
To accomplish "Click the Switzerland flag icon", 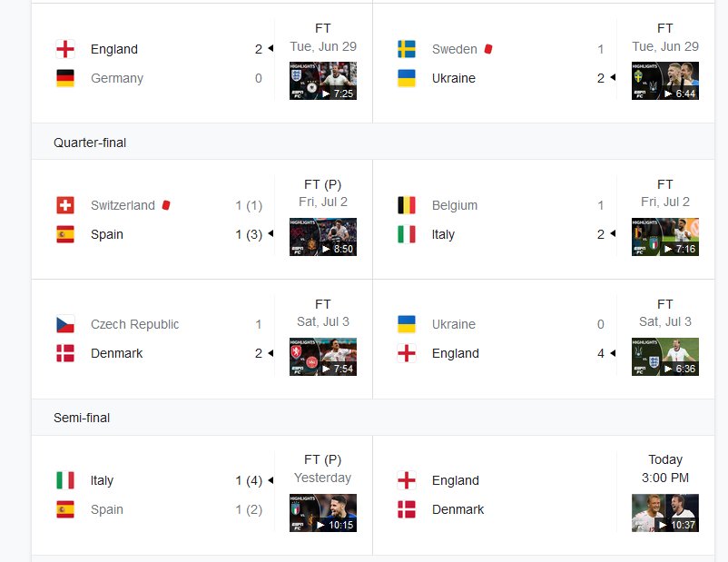I will (x=65, y=205).
